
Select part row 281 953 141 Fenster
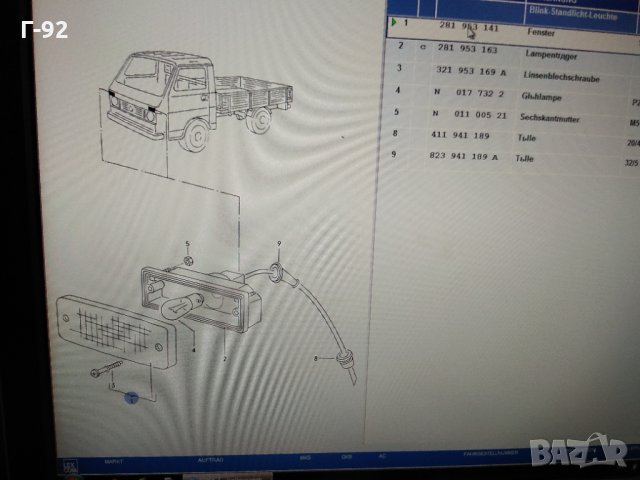click(480, 30)
